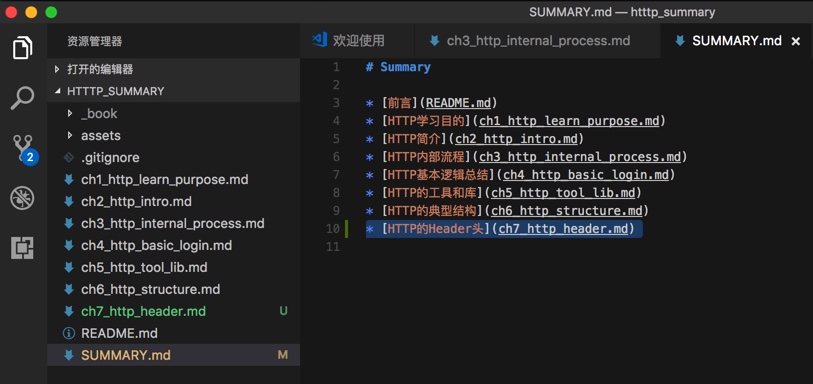Click the green macOS maximize button

coord(51,12)
